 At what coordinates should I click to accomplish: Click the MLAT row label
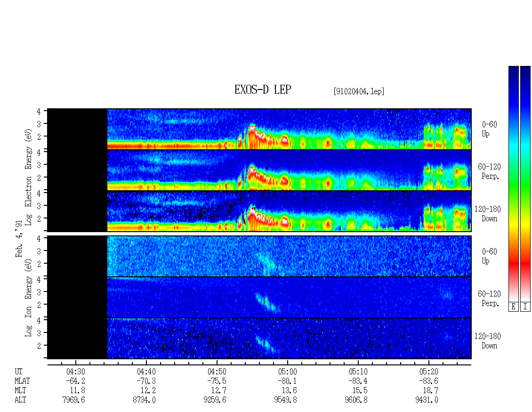(x=23, y=381)
